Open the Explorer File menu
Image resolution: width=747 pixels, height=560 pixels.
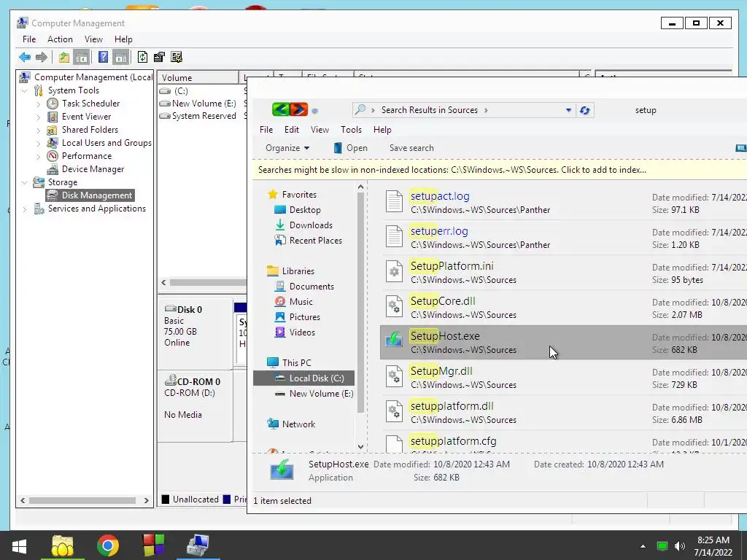click(266, 130)
